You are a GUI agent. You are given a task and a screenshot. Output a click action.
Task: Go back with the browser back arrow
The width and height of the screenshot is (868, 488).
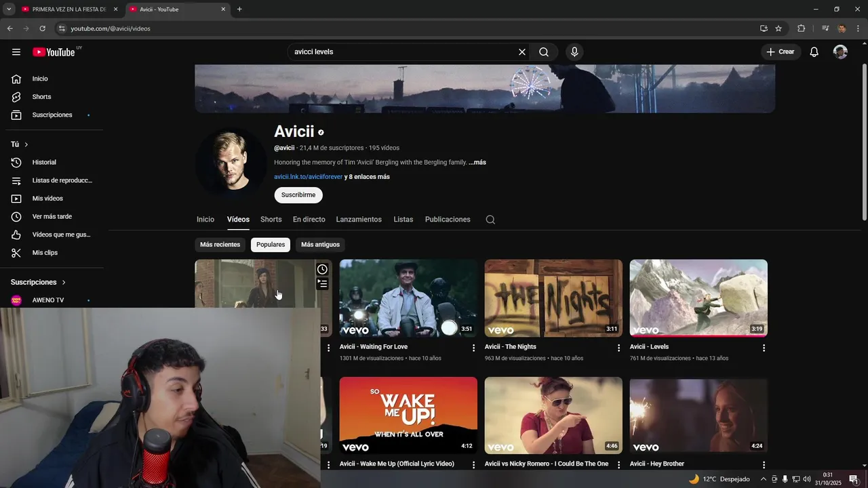(x=9, y=28)
